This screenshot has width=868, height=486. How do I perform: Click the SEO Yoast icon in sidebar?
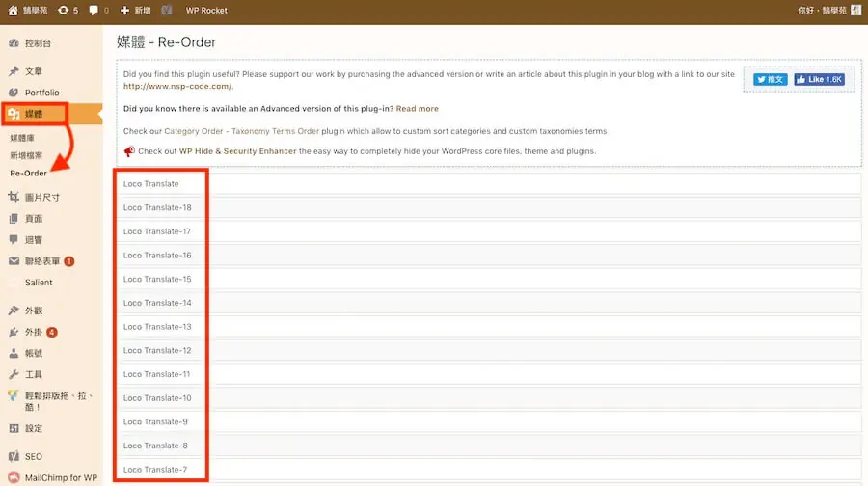tap(14, 457)
